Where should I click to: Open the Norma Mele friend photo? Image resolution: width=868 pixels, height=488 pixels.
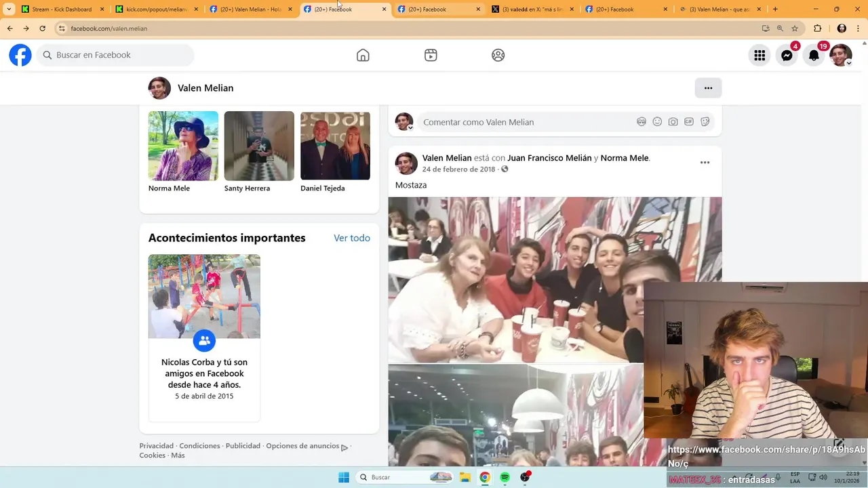tap(183, 146)
